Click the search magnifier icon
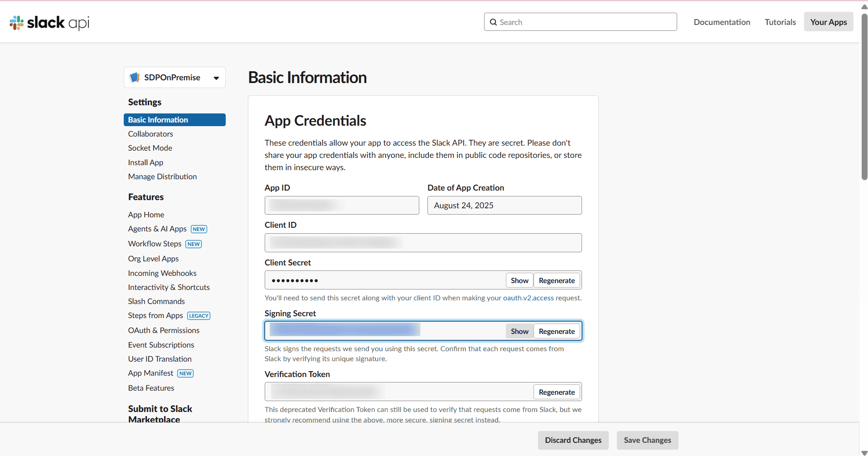Image resolution: width=868 pixels, height=456 pixels. click(x=493, y=22)
